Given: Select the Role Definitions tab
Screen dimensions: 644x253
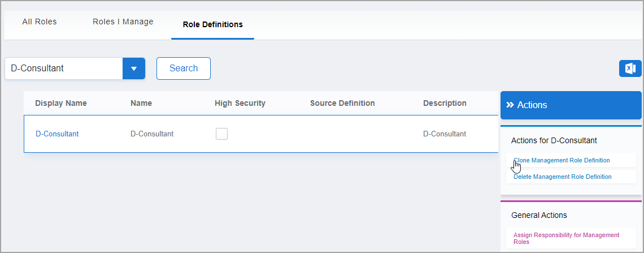Looking at the screenshot, I should 213,25.
